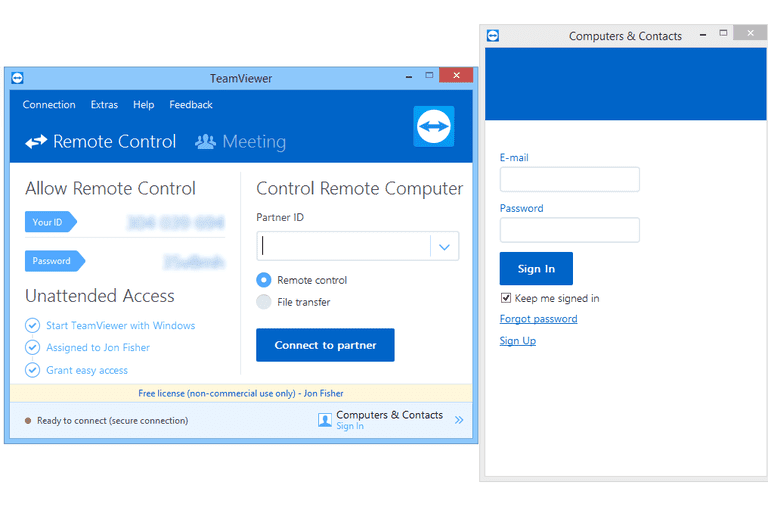Click the Your ID label tag
768x513 pixels.
51,222
